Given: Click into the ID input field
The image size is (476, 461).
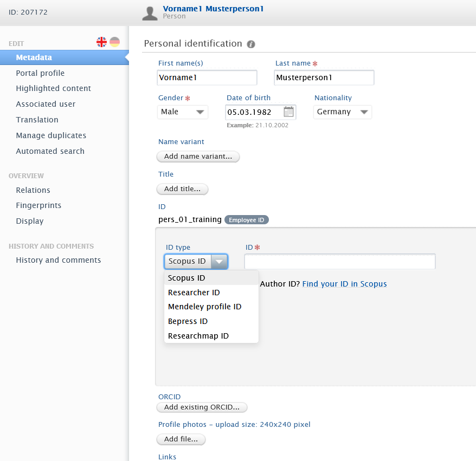Looking at the screenshot, I should click(339, 262).
